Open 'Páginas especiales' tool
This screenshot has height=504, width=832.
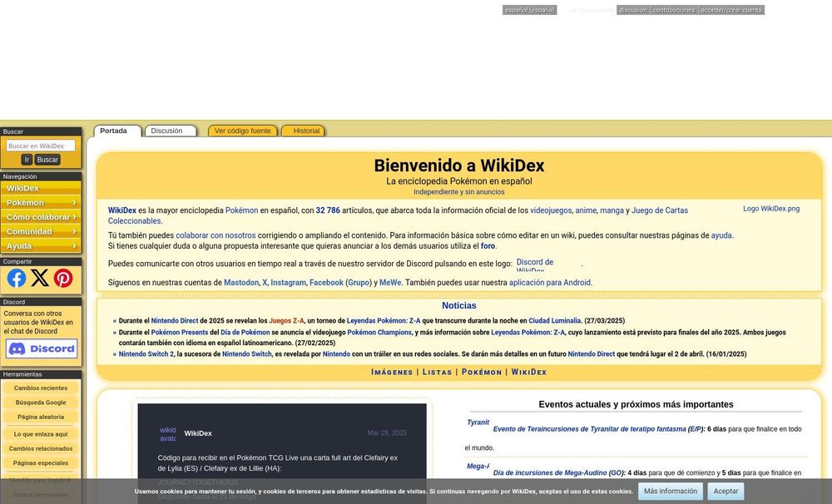41,462
